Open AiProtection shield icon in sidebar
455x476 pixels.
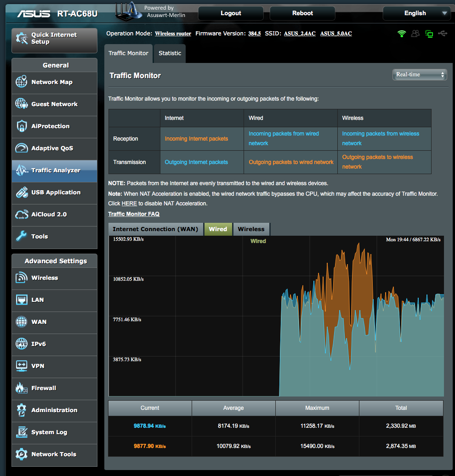coord(22,126)
